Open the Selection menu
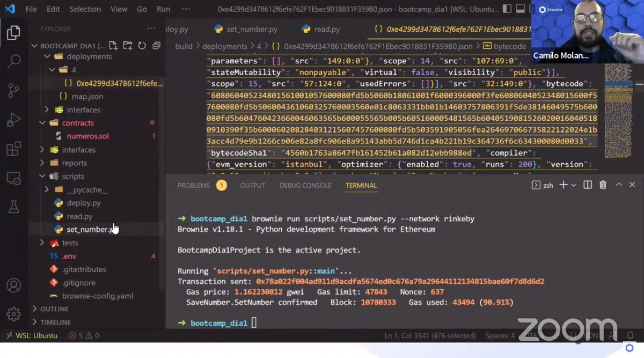This screenshot has width=644, height=358. point(85,9)
